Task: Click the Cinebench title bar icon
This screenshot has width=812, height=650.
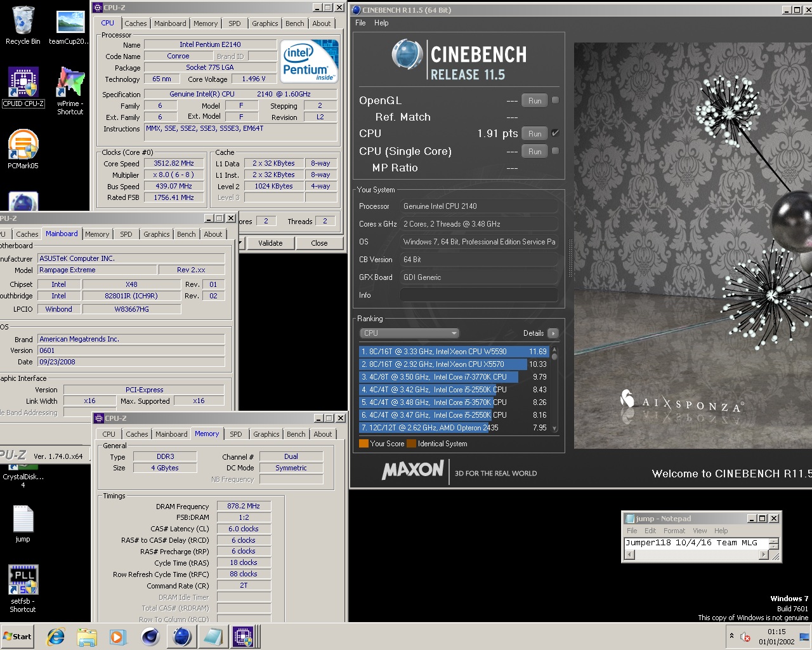Action: click(x=356, y=10)
